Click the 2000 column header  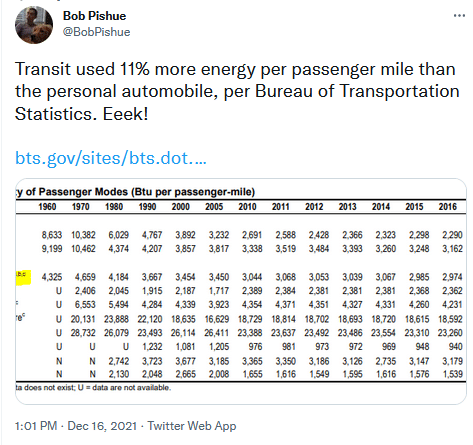[x=180, y=207]
